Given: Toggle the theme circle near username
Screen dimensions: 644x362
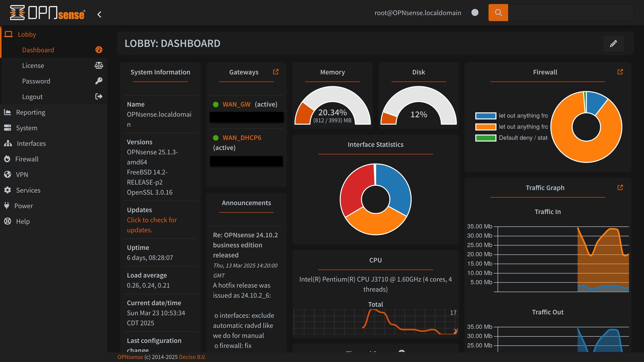Looking at the screenshot, I should coord(475,13).
